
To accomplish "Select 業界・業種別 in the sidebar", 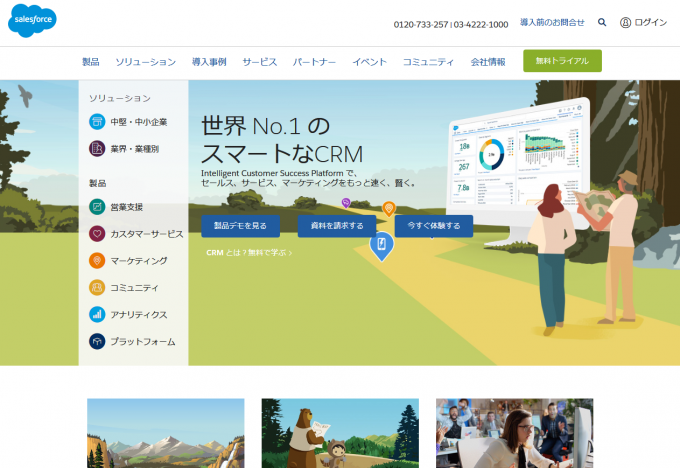I will point(134,149).
